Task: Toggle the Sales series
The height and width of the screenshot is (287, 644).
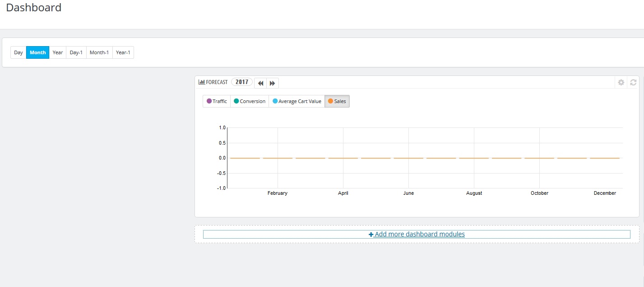Action: pos(337,101)
